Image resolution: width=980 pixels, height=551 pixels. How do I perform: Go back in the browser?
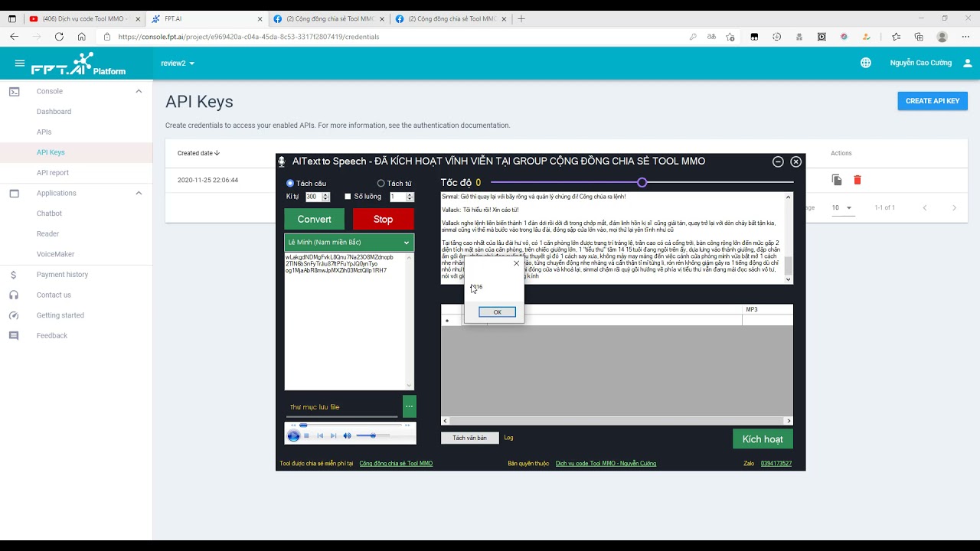coord(14,36)
